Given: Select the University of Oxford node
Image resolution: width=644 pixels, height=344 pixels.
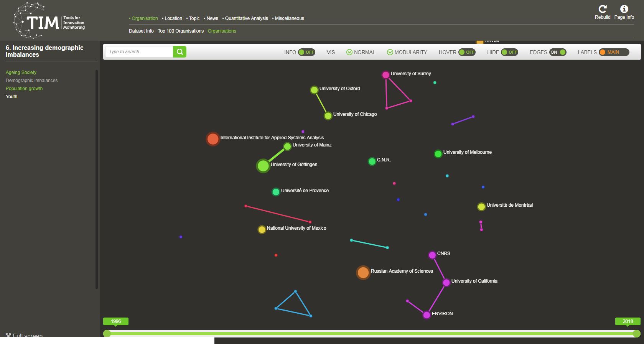Looking at the screenshot, I should click(314, 90).
